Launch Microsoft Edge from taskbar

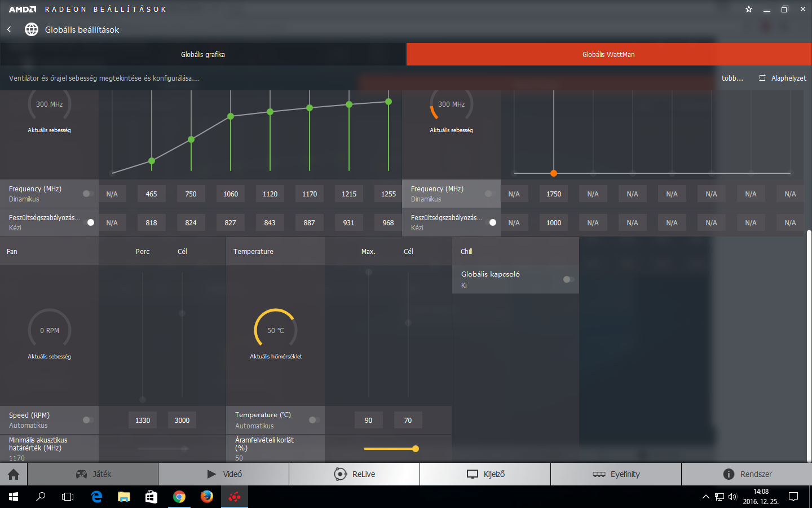coord(96,497)
